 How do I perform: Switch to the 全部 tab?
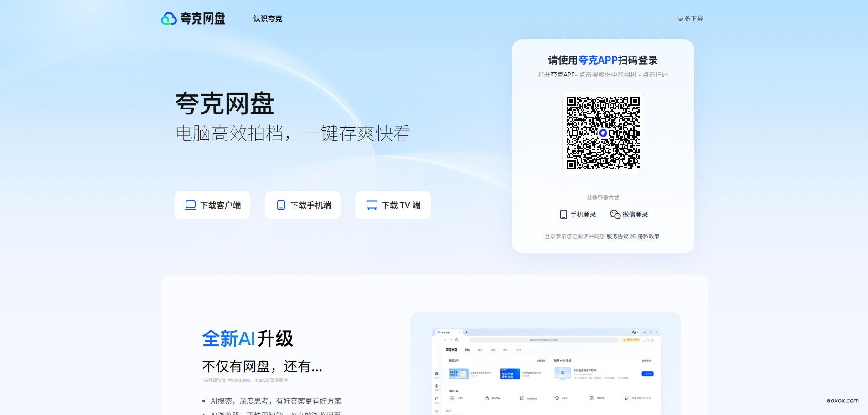[x=467, y=350]
